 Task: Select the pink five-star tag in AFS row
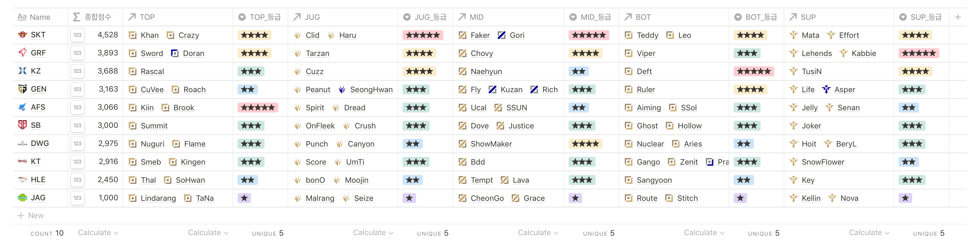click(258, 108)
